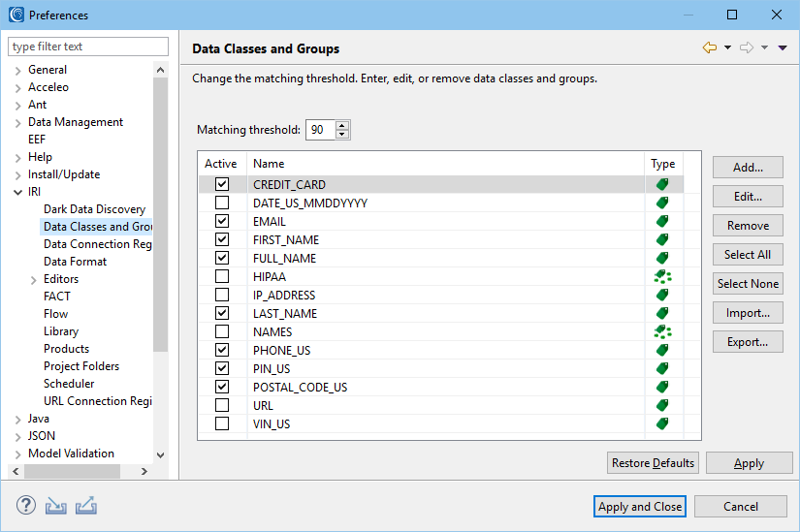
Task: Click the Remove button
Action: click(748, 226)
